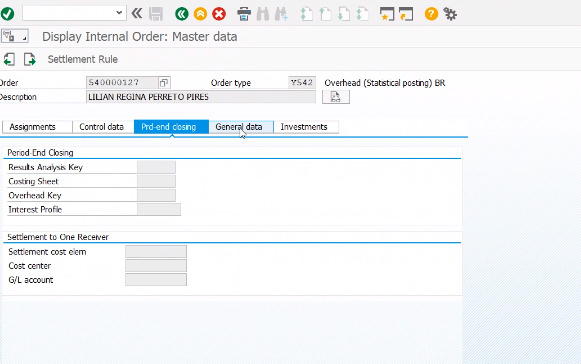This screenshot has height=364, width=581.
Task: Click the Find binoculars icon
Action: click(263, 14)
